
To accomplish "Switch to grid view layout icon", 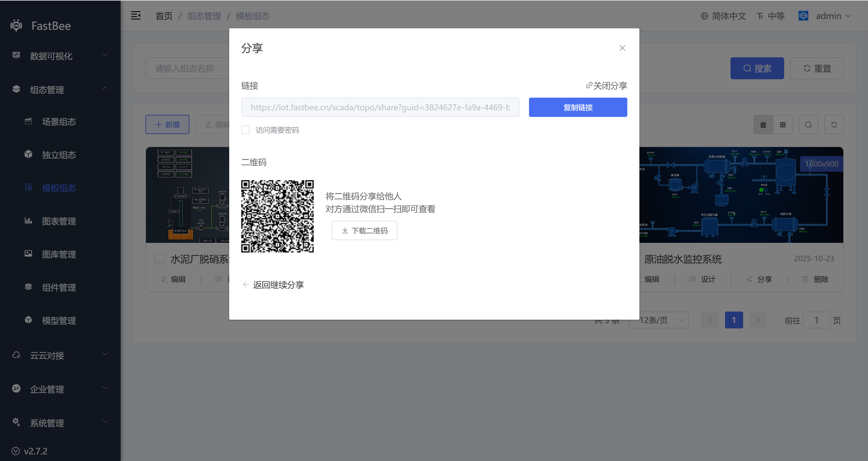I will [782, 125].
